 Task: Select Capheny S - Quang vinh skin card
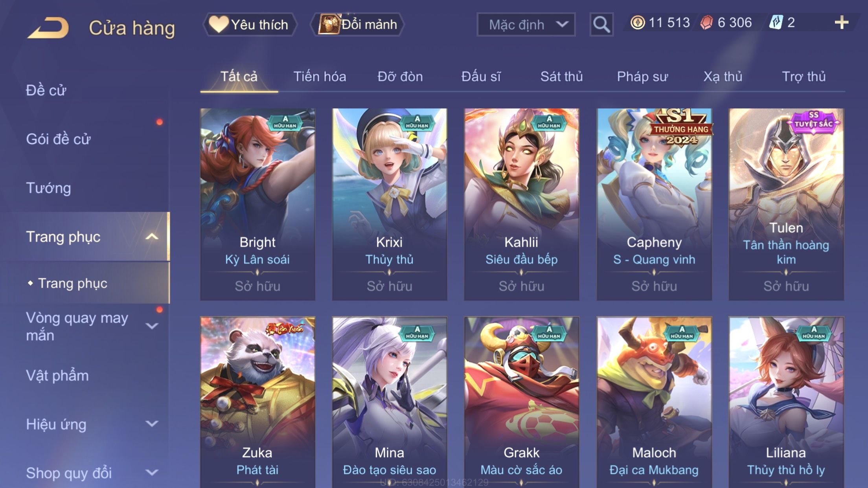tap(654, 204)
